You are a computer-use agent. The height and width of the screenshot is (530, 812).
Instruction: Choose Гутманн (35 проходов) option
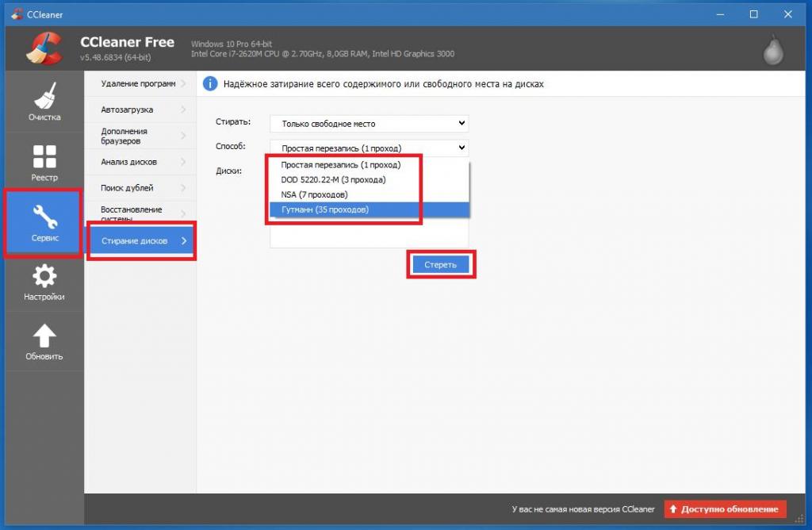(370, 209)
